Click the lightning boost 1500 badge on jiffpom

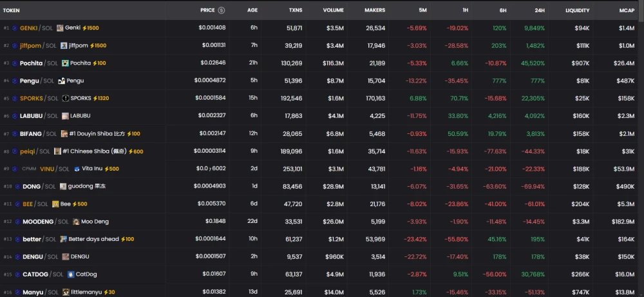click(98, 46)
